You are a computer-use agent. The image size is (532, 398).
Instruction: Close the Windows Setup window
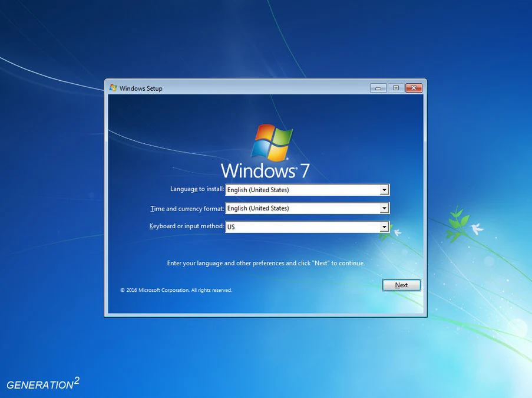(x=414, y=88)
